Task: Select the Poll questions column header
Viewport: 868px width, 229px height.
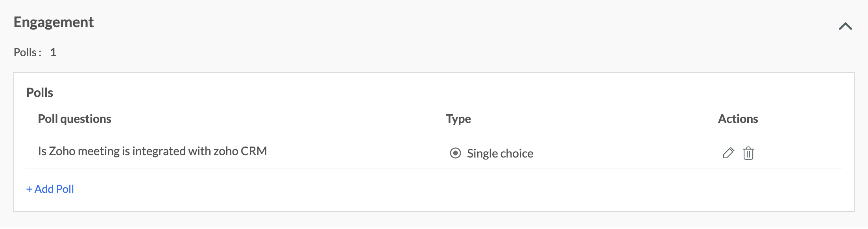Action: pos(74,119)
